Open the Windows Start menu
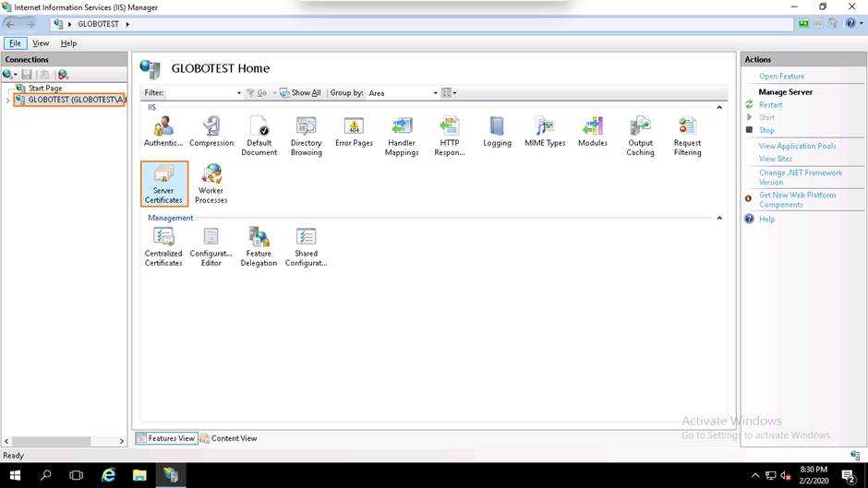The image size is (868, 488). (x=15, y=475)
